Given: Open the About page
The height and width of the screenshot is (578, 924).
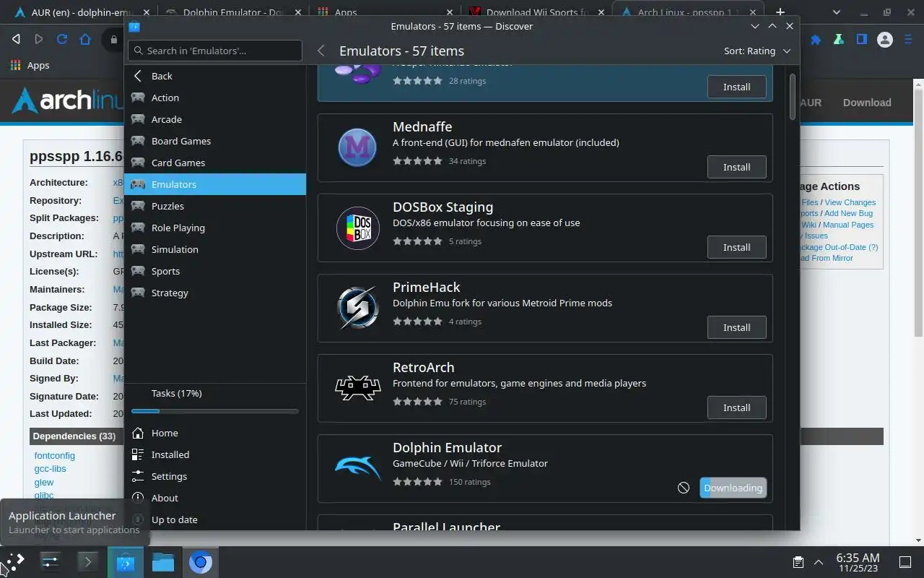Looking at the screenshot, I should pyautogui.click(x=215, y=498).
